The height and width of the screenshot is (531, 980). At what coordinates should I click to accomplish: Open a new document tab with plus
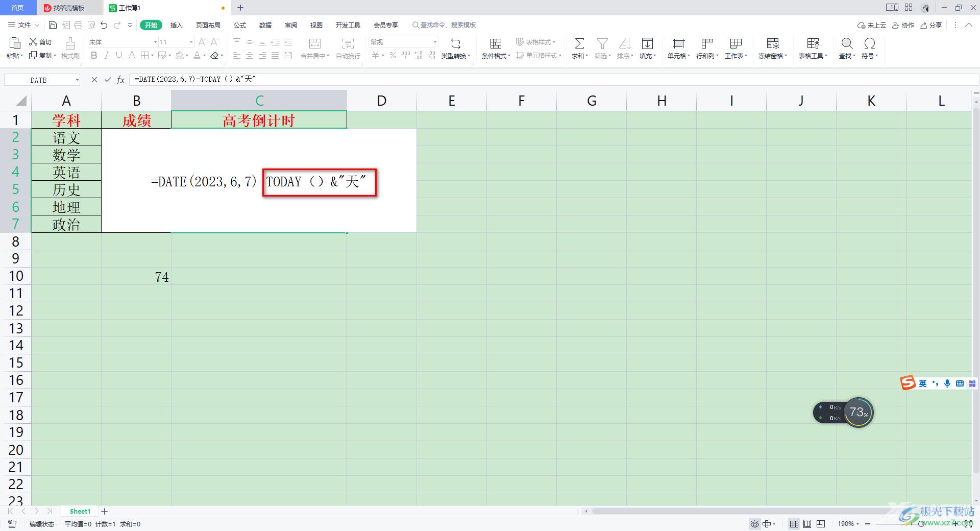point(240,8)
